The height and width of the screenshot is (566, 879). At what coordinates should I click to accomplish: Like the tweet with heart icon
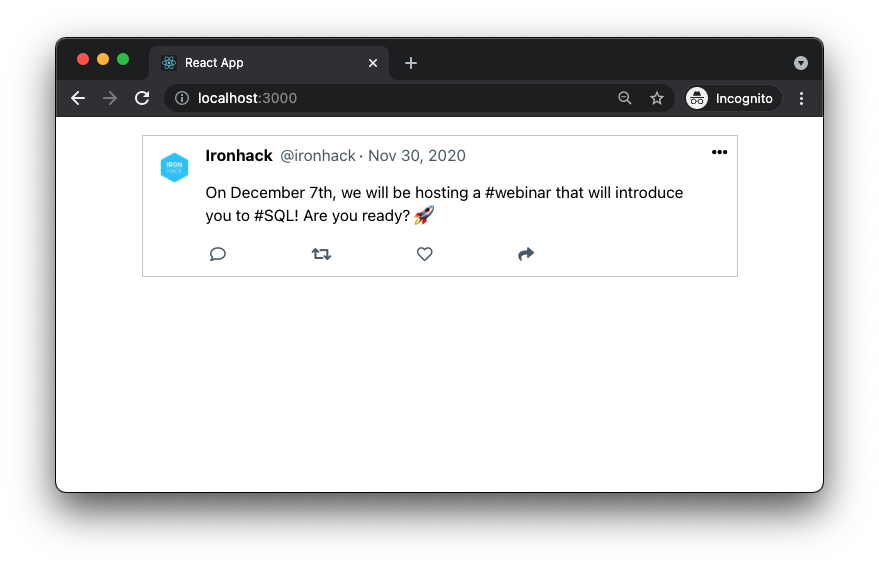(424, 254)
